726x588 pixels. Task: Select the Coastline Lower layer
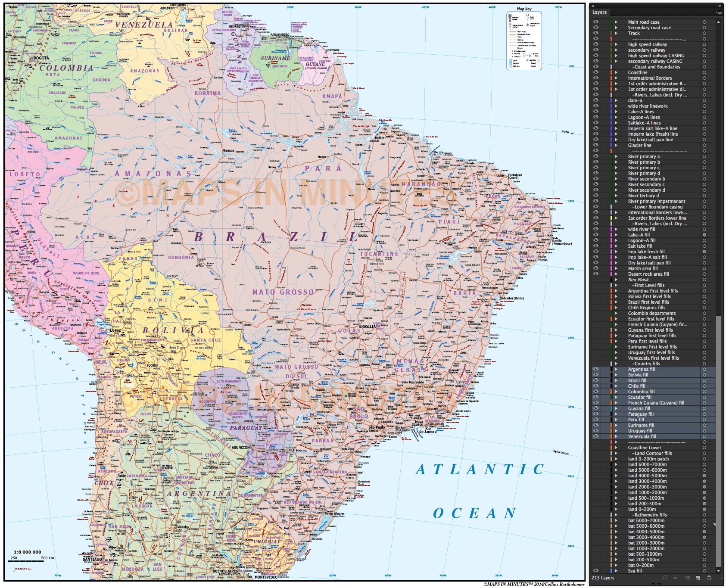645,448
